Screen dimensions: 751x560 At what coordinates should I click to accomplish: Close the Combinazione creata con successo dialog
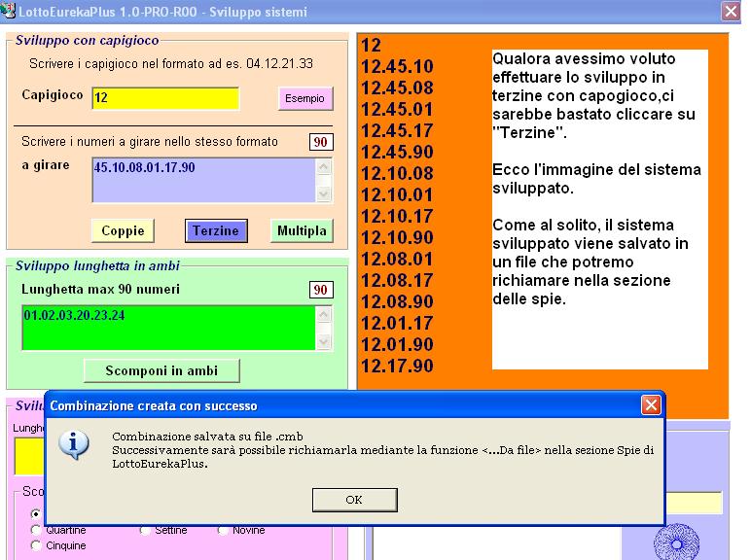pyautogui.click(x=651, y=404)
